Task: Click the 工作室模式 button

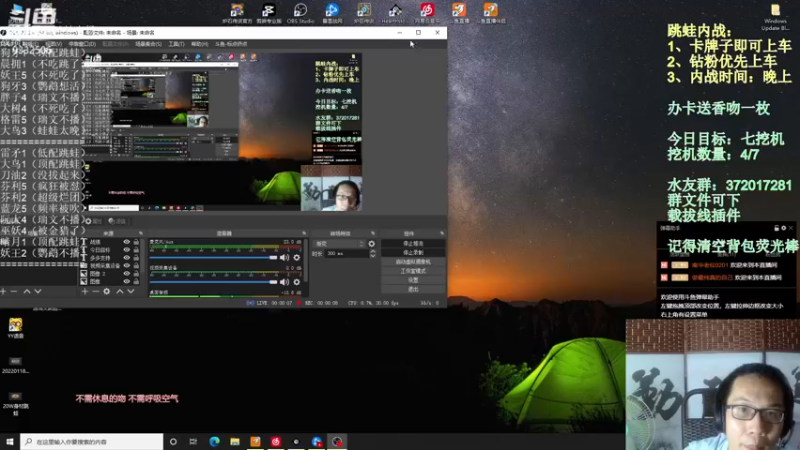Action: coord(413,271)
